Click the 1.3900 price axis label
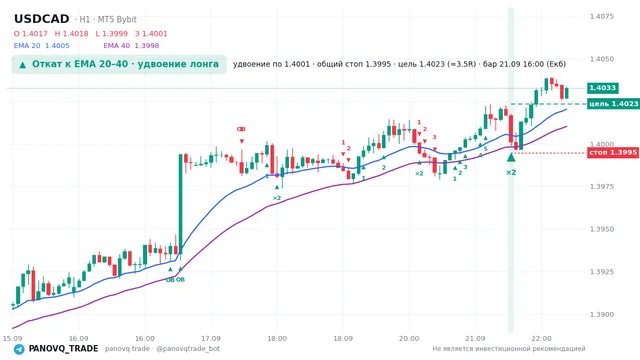This screenshot has width=640, height=360. [x=602, y=315]
